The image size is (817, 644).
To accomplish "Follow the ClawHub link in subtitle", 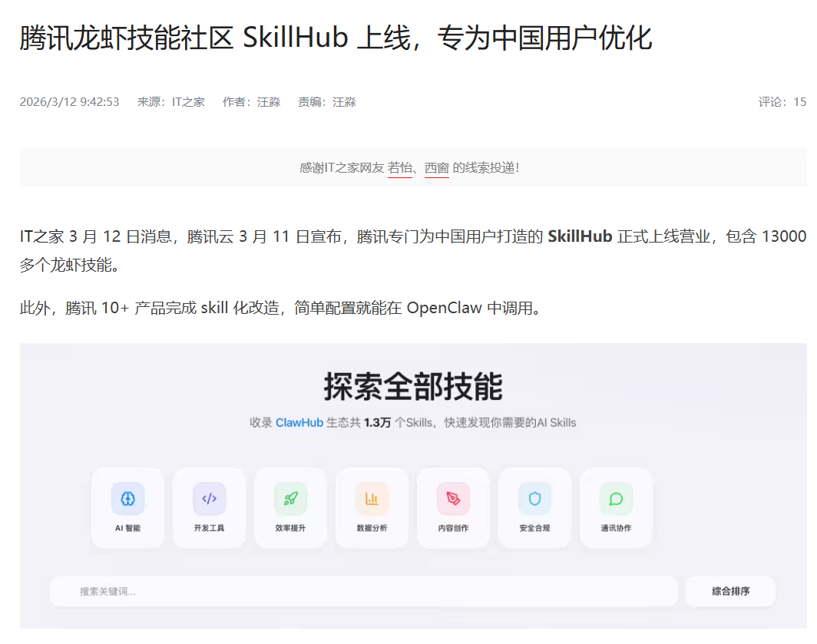I will [299, 423].
